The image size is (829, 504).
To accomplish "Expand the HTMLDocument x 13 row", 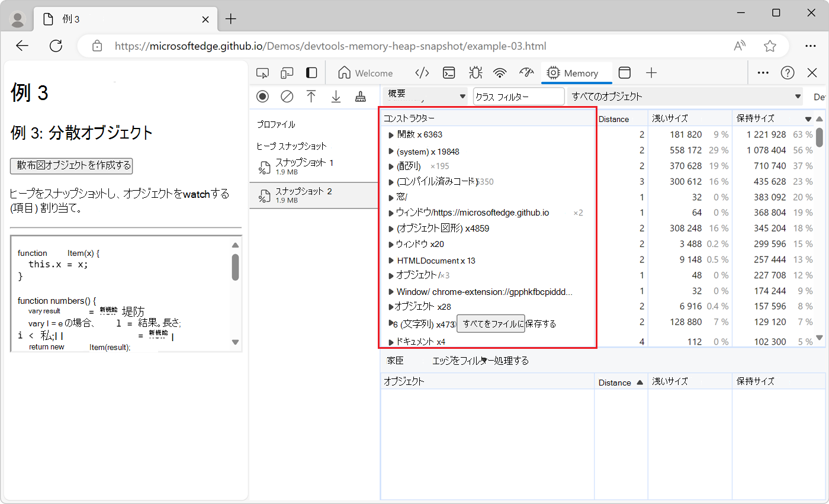I will coord(391,261).
